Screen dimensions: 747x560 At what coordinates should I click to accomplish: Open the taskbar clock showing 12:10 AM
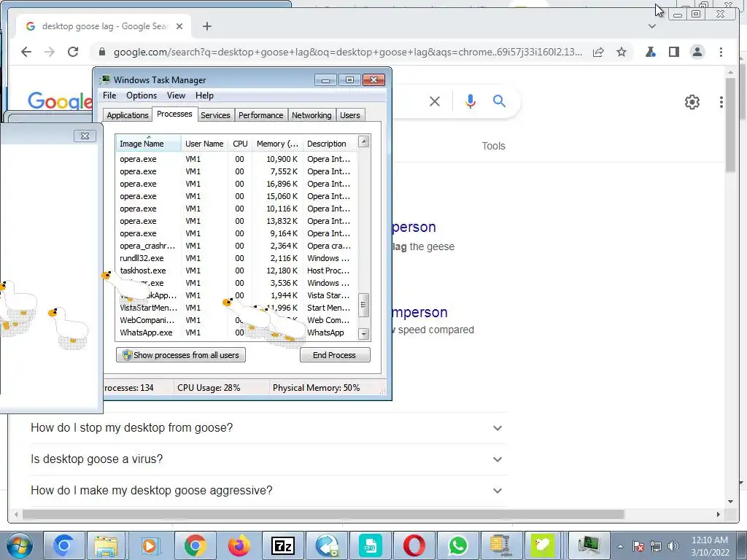pyautogui.click(x=710, y=546)
